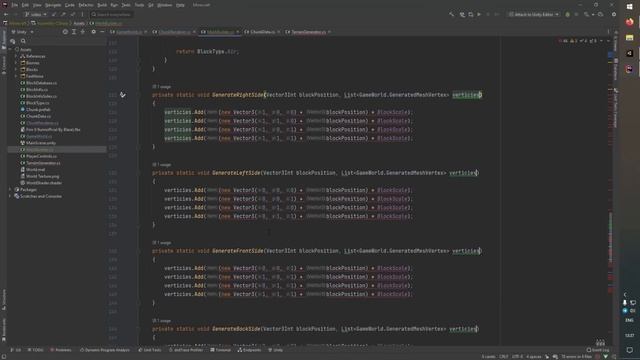
Task: Select World Texture.png in Explorer
Action: 42,176
